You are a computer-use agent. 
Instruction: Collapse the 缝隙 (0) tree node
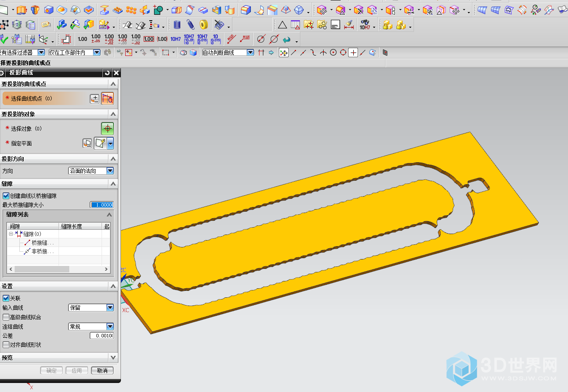coord(11,234)
